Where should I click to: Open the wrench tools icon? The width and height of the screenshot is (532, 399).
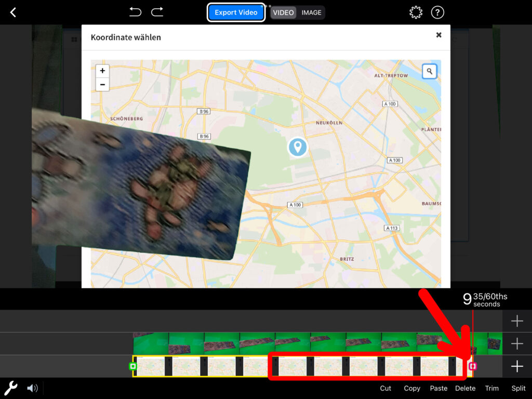[11, 388]
